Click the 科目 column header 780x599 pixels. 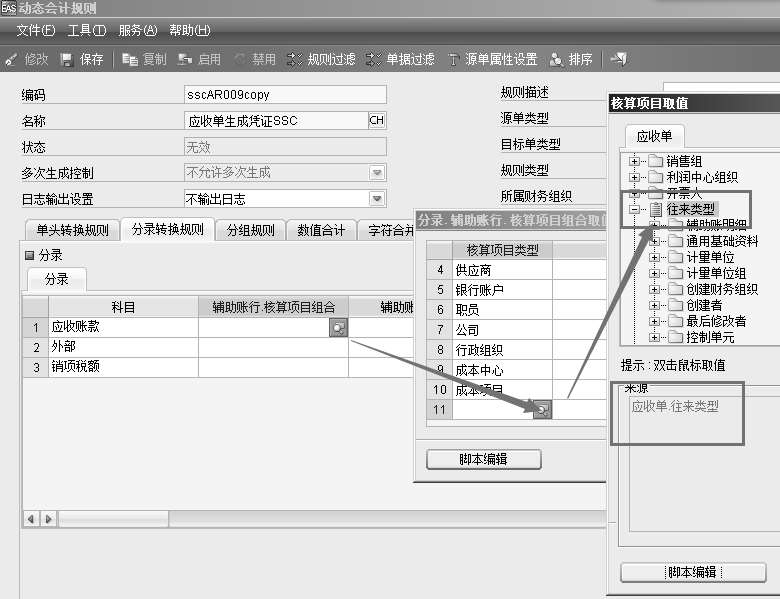point(123,307)
